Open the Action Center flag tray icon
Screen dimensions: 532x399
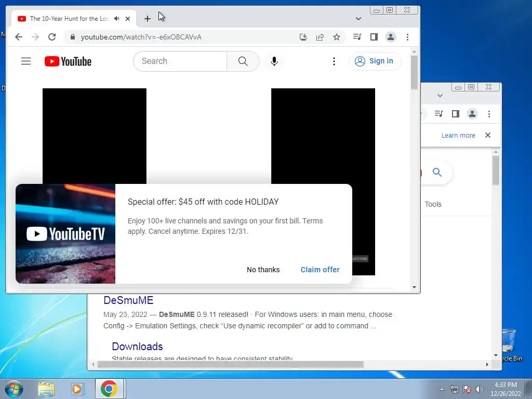pyautogui.click(x=467, y=389)
